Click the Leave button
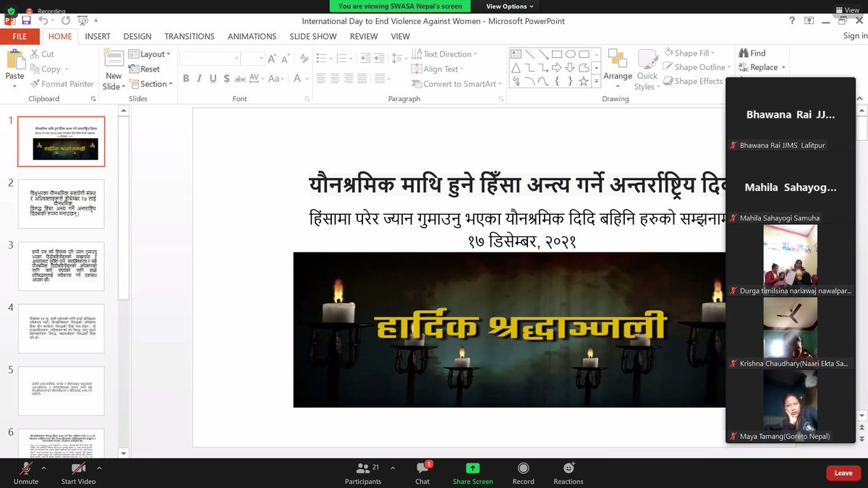 (843, 473)
